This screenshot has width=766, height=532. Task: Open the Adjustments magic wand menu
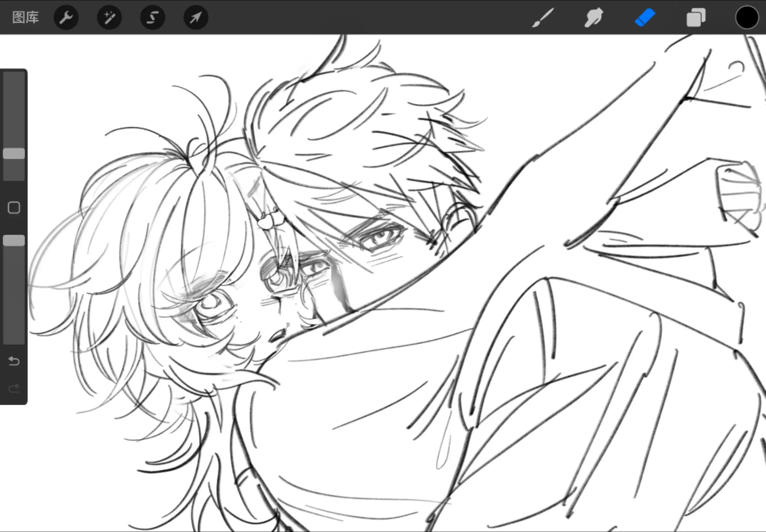coord(109,17)
